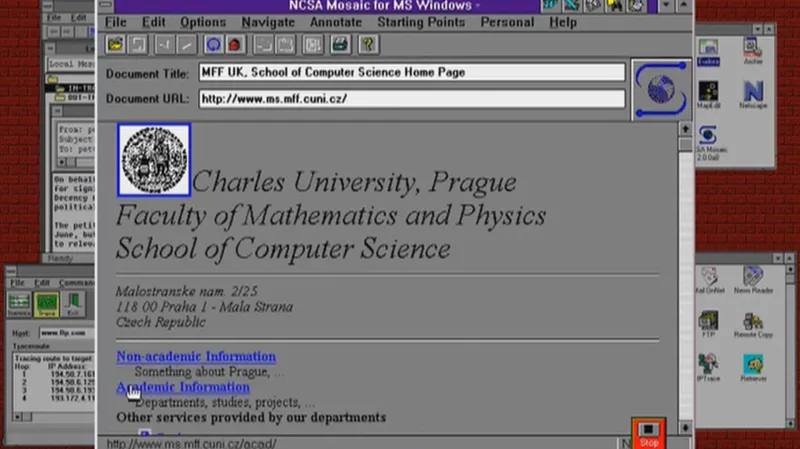This screenshot has height=449, width=800.
Task: Click the Statistics button in traceroute window
Action: click(19, 304)
